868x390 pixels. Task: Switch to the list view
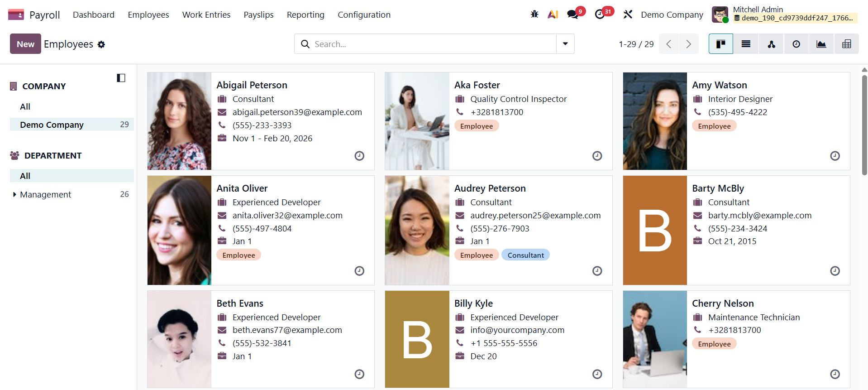click(x=746, y=44)
